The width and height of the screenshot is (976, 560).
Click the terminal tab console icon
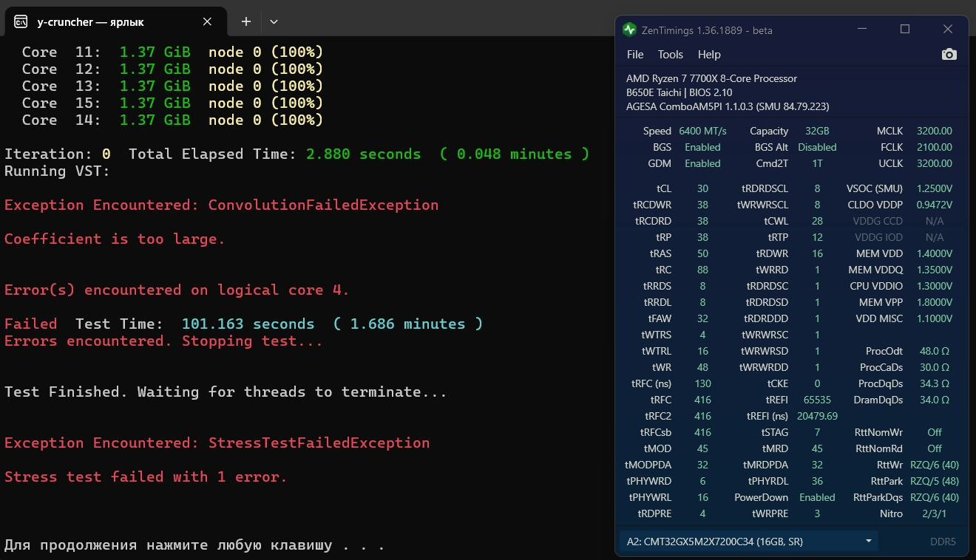[21, 21]
